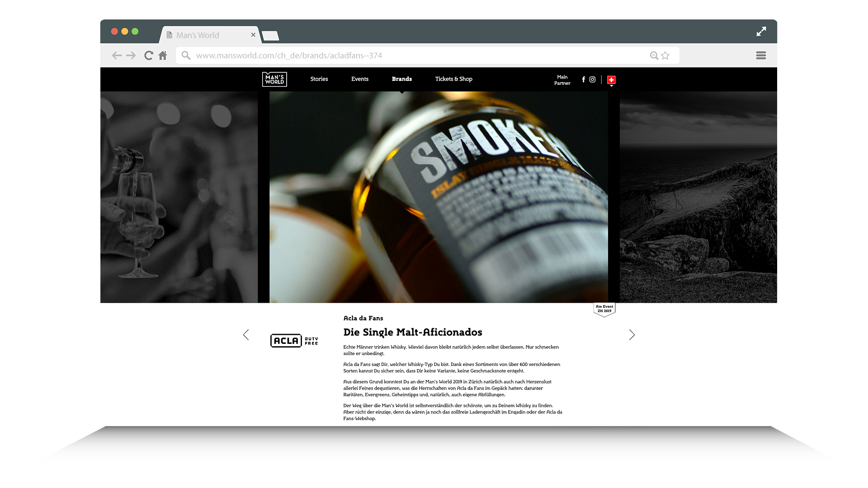
Task: Click the Main Partner link
Action: (x=562, y=80)
